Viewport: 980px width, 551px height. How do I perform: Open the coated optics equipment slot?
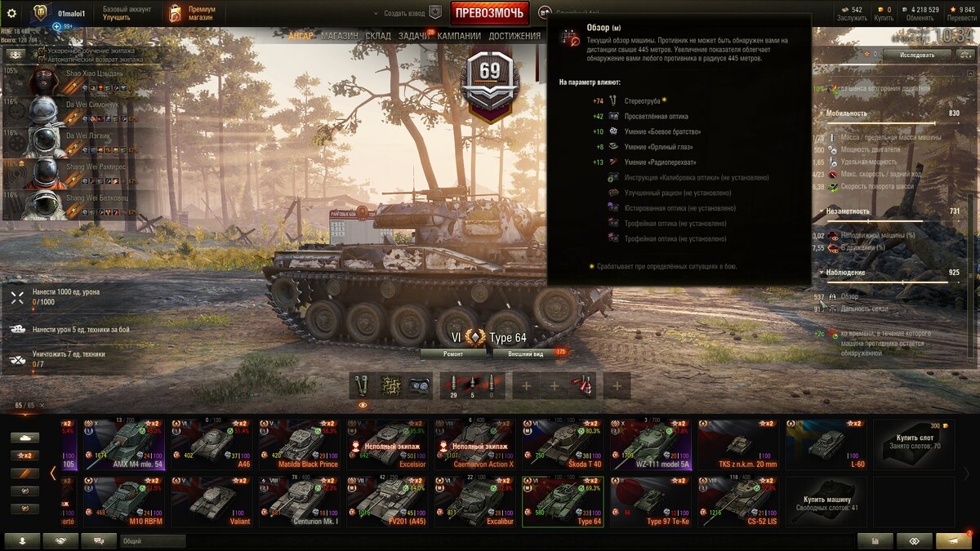(x=420, y=385)
